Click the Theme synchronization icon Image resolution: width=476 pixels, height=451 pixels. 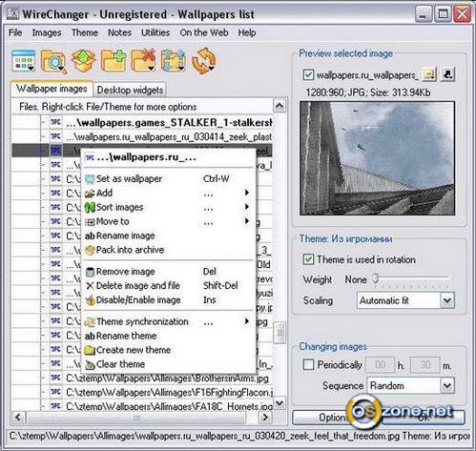90,322
